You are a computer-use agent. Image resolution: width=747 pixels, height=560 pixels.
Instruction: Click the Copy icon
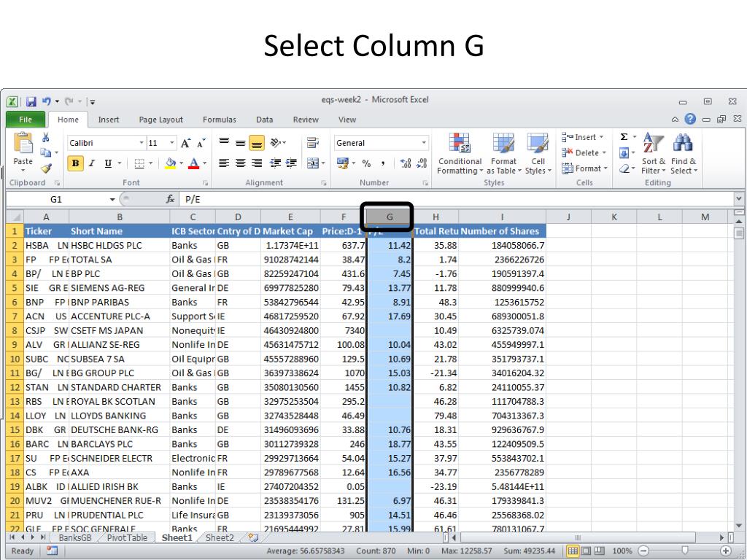(46, 152)
